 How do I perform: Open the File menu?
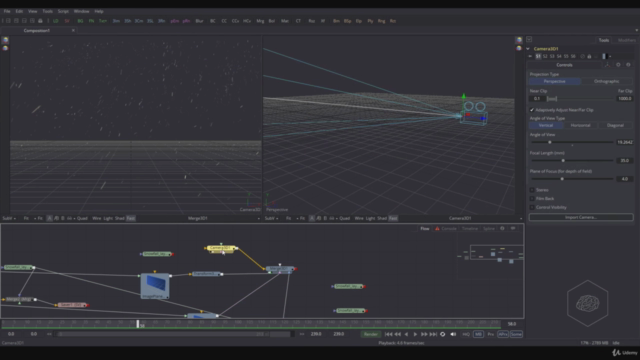pyautogui.click(x=7, y=11)
